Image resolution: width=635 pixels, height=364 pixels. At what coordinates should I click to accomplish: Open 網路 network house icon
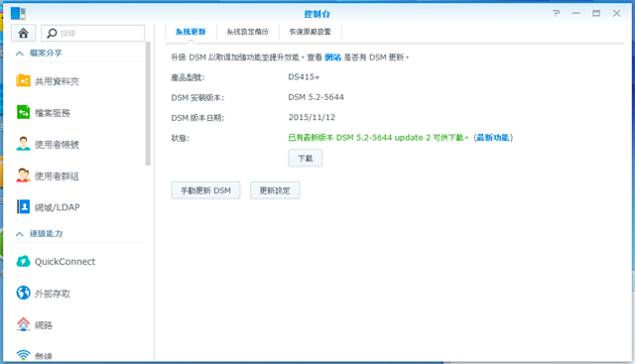pyautogui.click(x=23, y=324)
